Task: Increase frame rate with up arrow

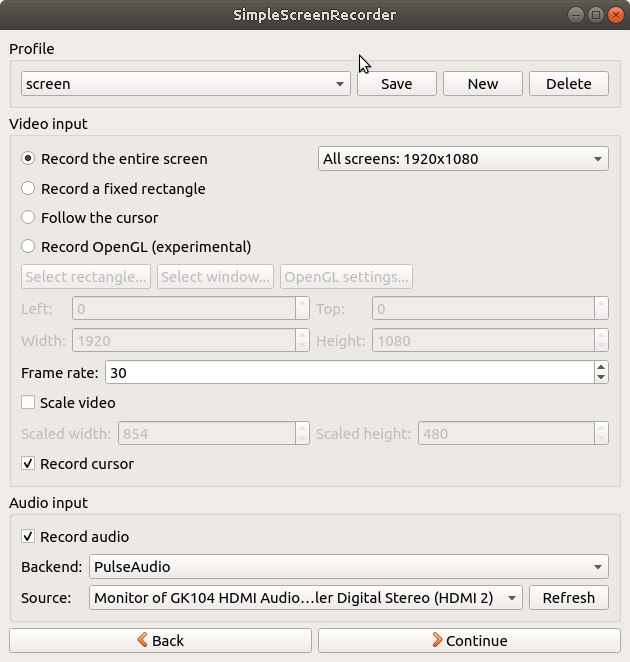Action: pos(600,367)
